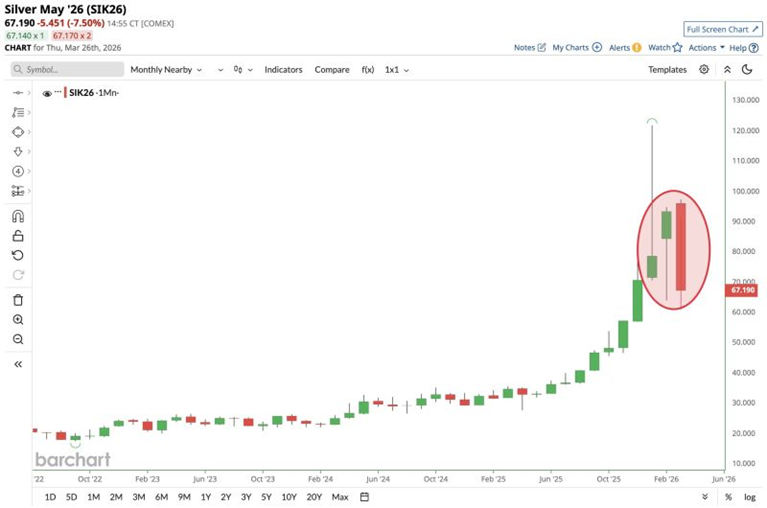Open the Monthly Nearby dropdown
The image size is (767, 508).
click(x=166, y=70)
